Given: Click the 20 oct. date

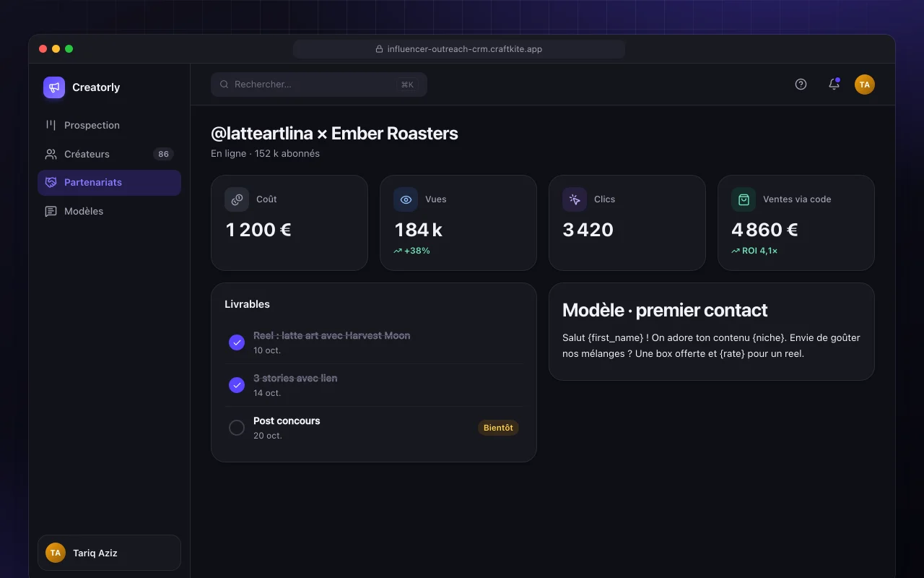Looking at the screenshot, I should pyautogui.click(x=268, y=436).
